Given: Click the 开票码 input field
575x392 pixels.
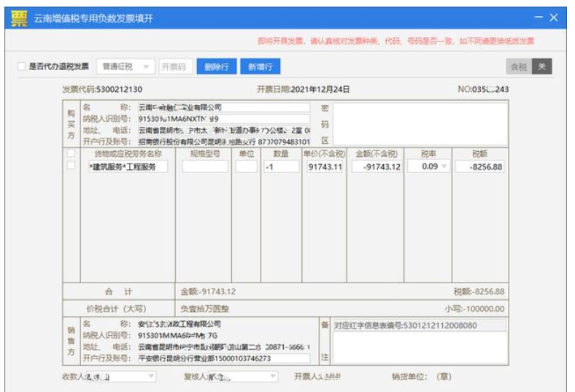Looking at the screenshot, I should [x=176, y=66].
